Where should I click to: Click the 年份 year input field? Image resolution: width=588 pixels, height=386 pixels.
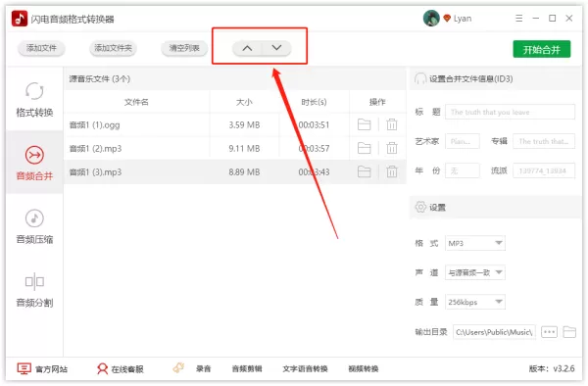click(x=462, y=170)
